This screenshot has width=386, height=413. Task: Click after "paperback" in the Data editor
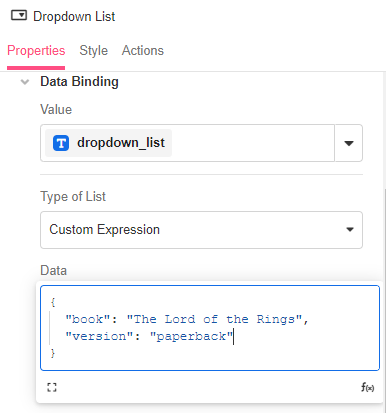coord(233,336)
